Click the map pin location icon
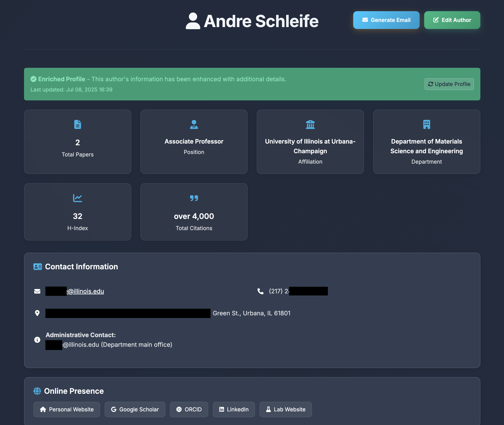This screenshot has height=425, width=504. [37, 313]
